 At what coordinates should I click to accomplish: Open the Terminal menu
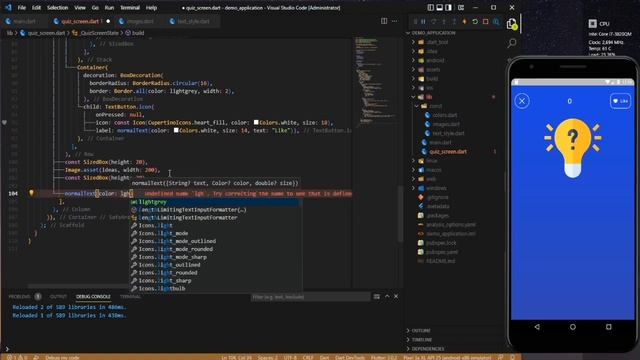(130, 7)
